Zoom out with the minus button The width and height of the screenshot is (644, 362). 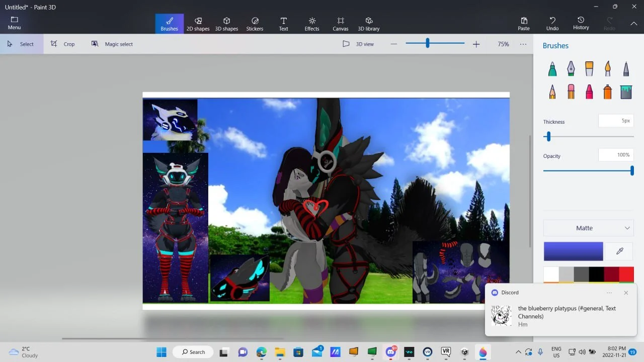[394, 44]
